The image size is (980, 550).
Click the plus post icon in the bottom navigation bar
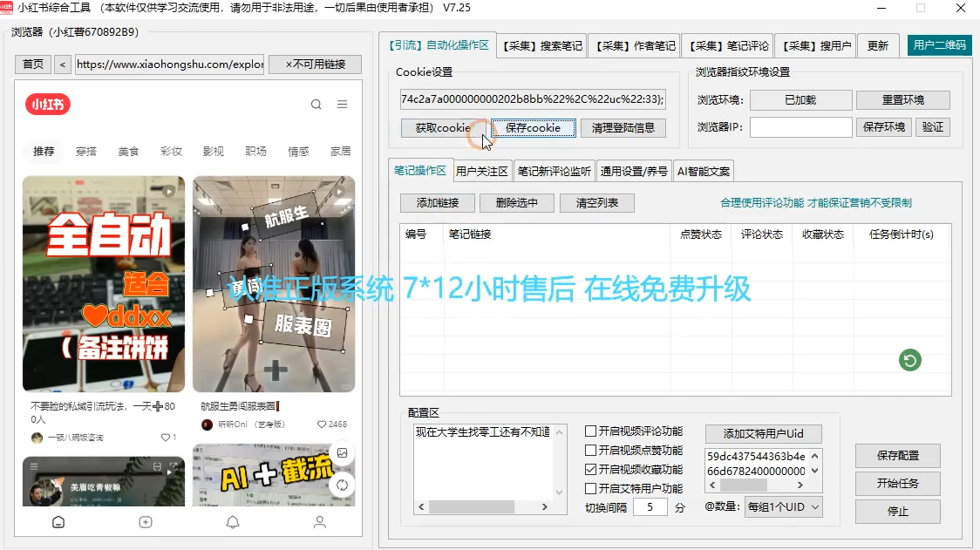[x=146, y=522]
